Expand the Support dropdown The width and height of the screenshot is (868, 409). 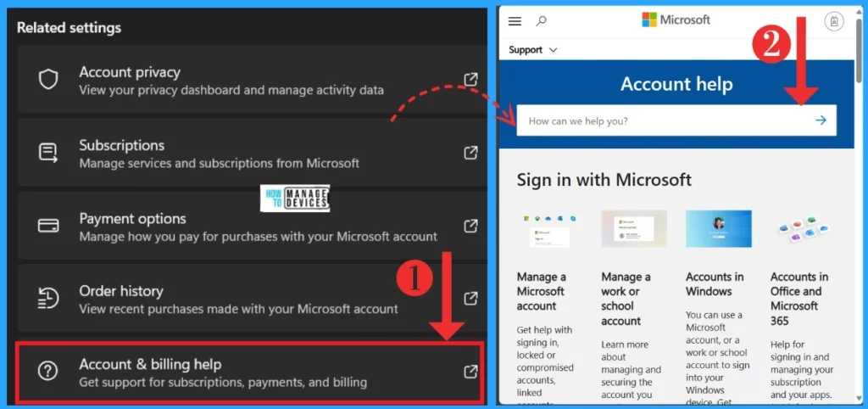[533, 50]
